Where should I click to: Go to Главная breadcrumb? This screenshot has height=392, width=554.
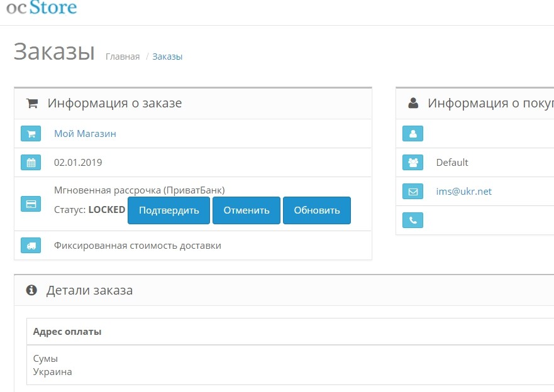123,57
